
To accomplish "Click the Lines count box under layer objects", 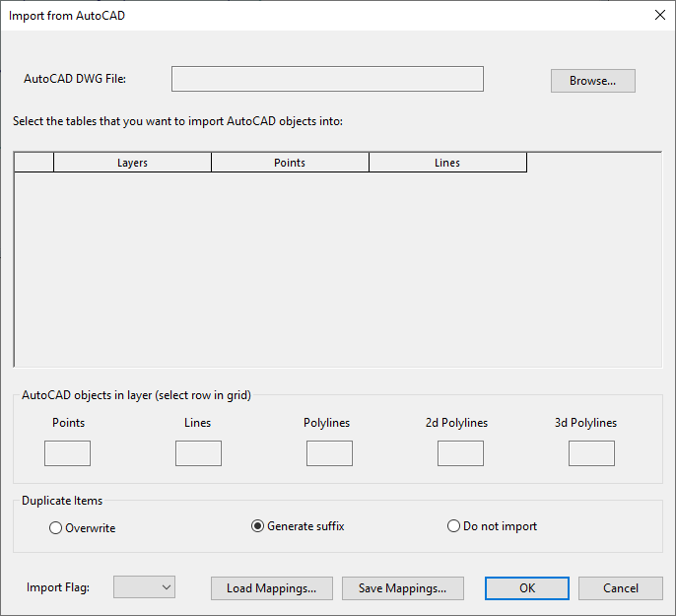I will [x=198, y=453].
